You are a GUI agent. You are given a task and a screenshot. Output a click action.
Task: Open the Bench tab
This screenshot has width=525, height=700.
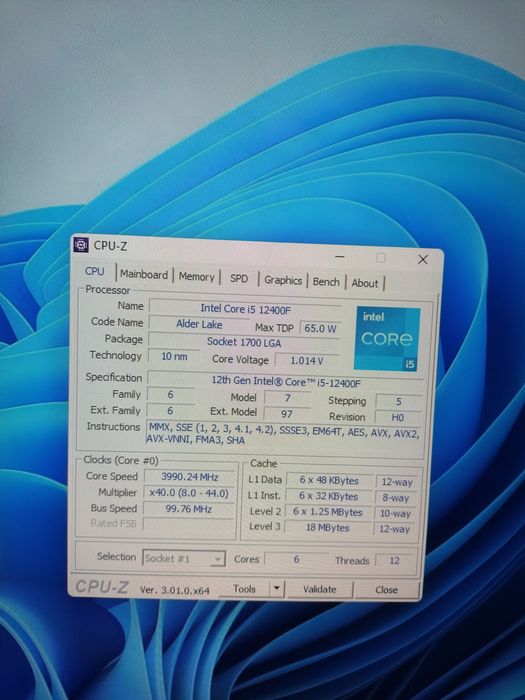click(x=326, y=282)
